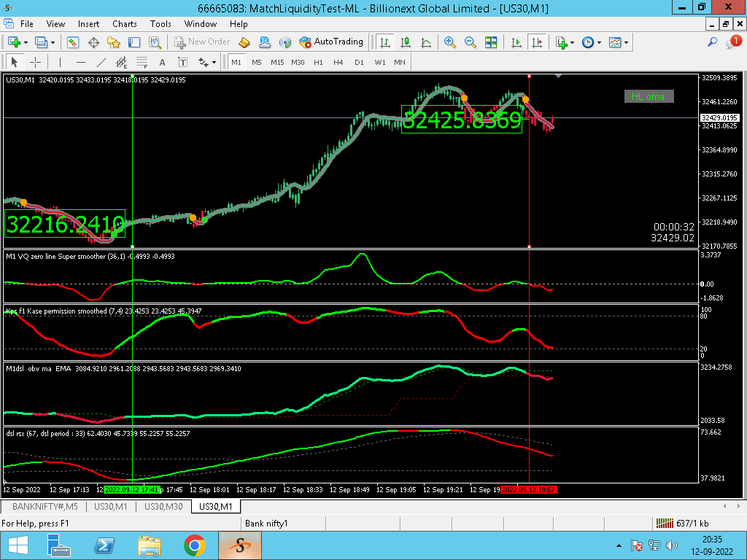Viewport: 747px width, 560px height.
Task: Open the search magnifier icon
Action: pos(712,42)
